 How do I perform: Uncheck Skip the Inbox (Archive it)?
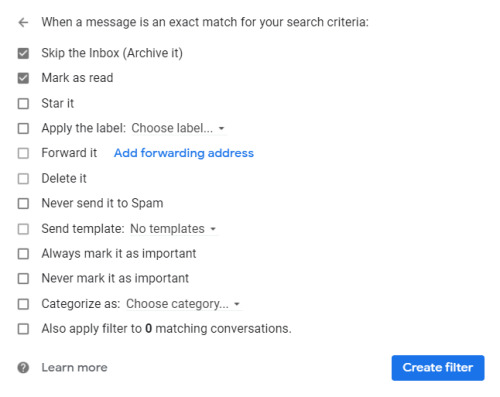[x=23, y=53]
